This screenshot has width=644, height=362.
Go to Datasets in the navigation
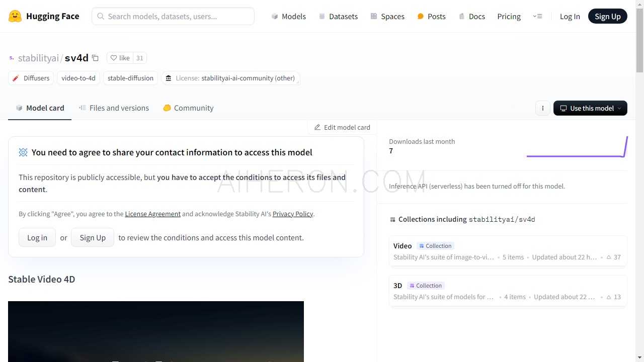point(338,16)
